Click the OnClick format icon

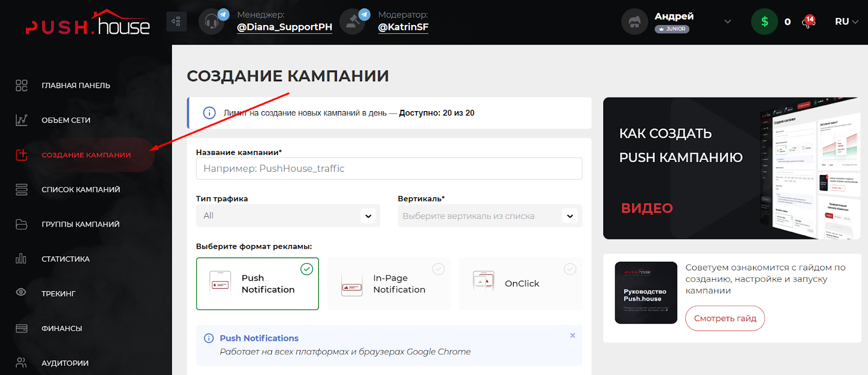pos(483,281)
